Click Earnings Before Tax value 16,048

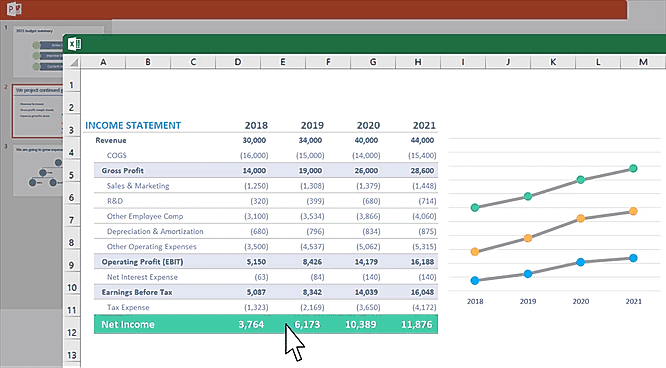pos(422,292)
